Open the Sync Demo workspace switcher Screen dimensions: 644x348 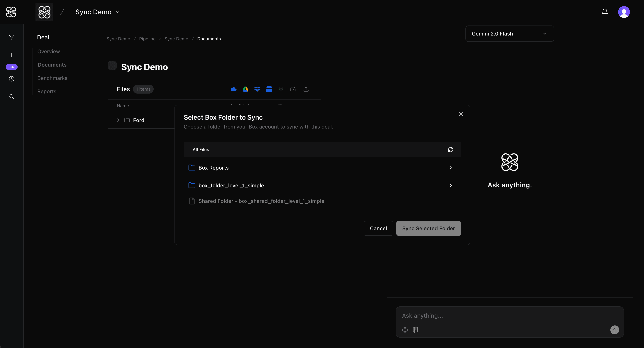point(97,12)
